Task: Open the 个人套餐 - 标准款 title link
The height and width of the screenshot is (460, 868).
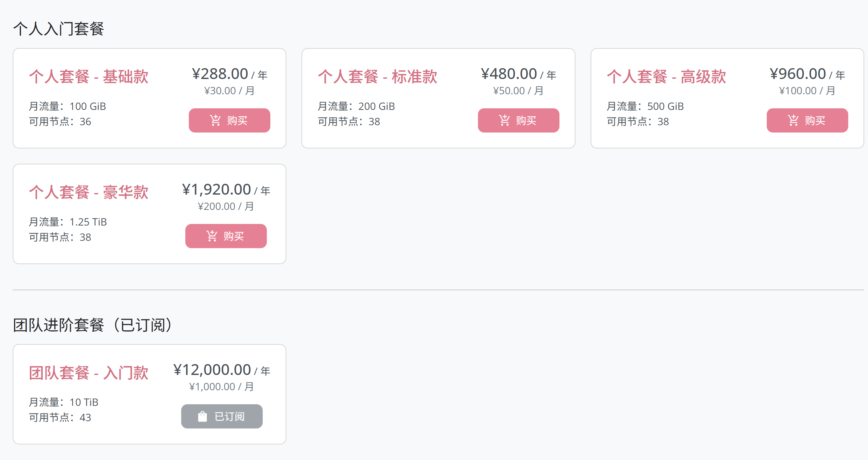Action: 378,76
